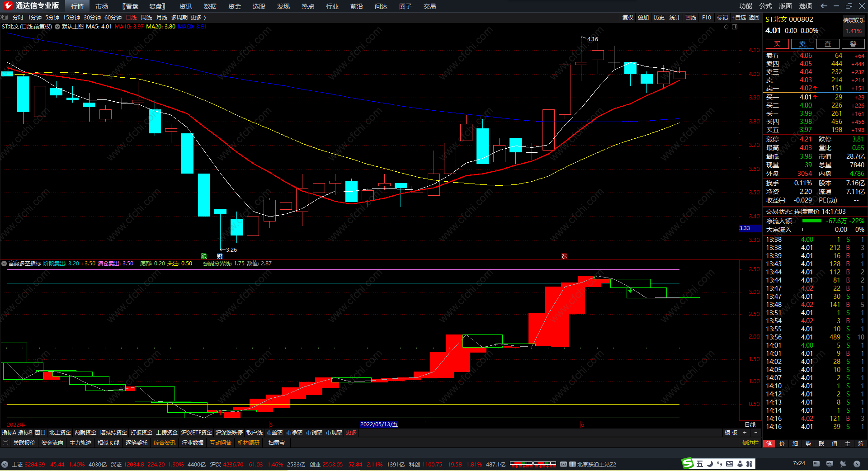This screenshot has width=868, height=471.
Task: Click the +自选 add to watchlist button
Action: tap(738, 18)
